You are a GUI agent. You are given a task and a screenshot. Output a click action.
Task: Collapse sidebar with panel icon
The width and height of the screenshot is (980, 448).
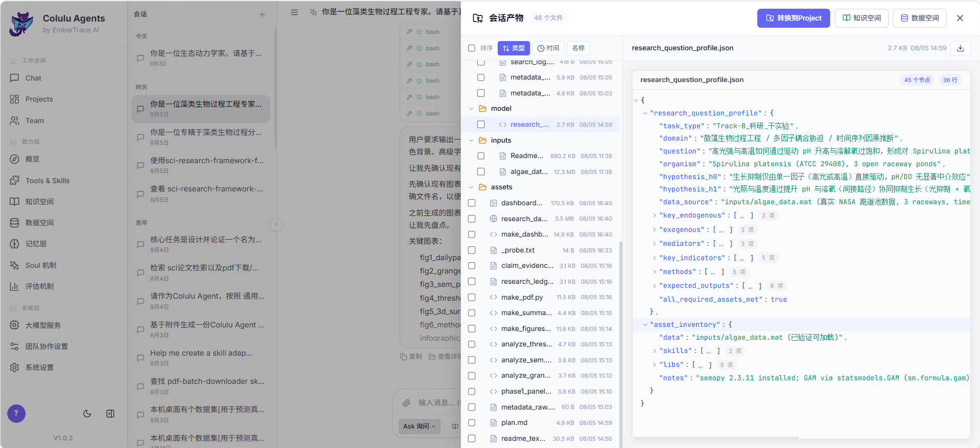click(110, 414)
